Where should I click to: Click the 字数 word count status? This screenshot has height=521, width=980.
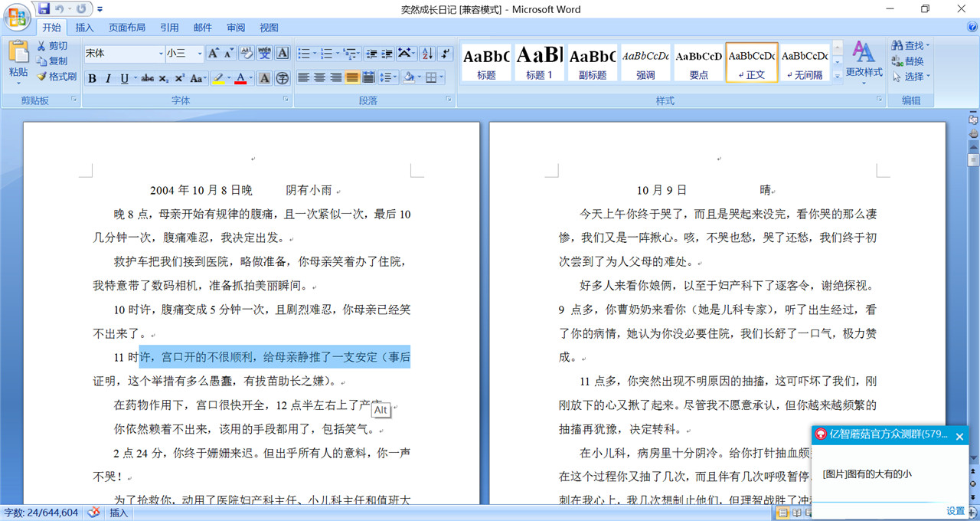[41, 513]
